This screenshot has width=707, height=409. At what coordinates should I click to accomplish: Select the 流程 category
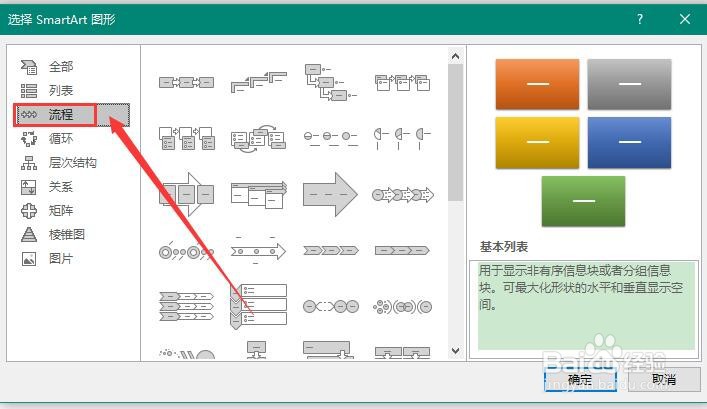(x=72, y=115)
